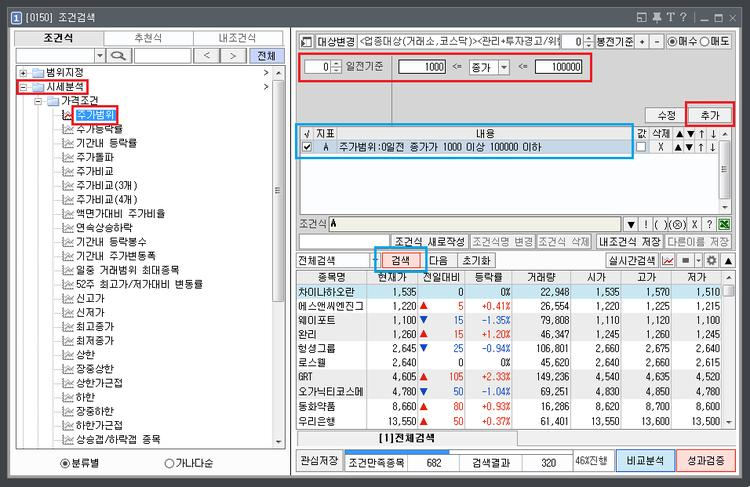Click the X operator button in 조건식 row
This screenshot has width=750, height=487.
click(x=695, y=224)
